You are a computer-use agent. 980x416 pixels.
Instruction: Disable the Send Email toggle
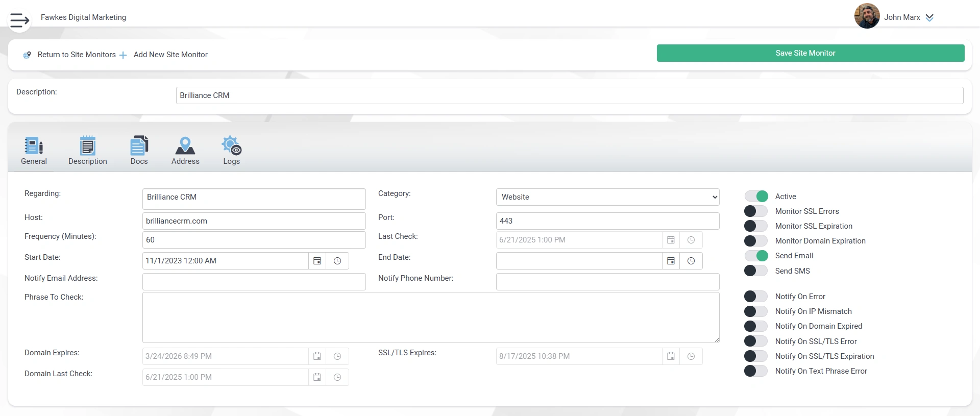click(756, 256)
